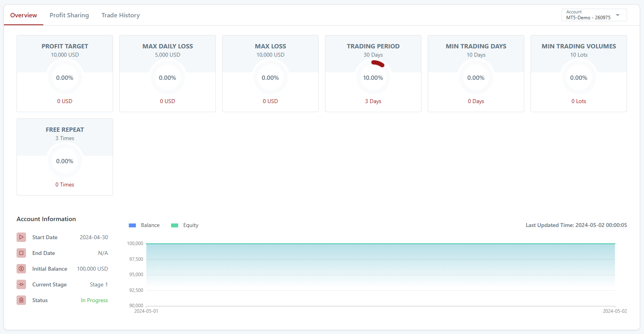The image size is (644, 334).
Task: Click the In Progress status text
Action: (x=94, y=300)
